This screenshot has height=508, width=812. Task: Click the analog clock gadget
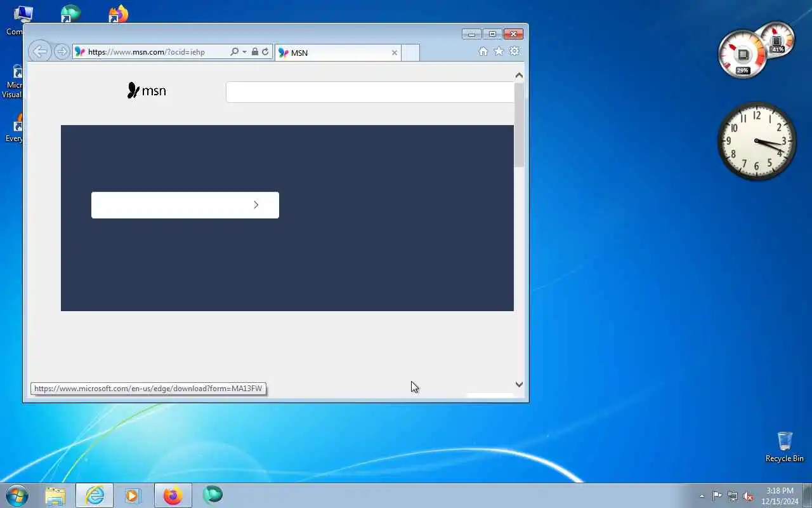[756, 141]
